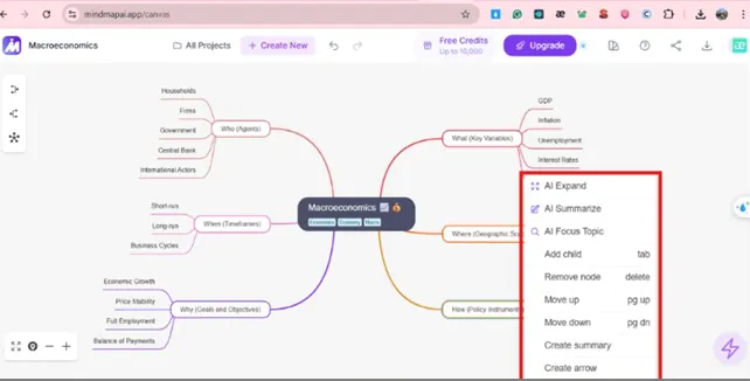This screenshot has height=381, width=750.
Task: Click the Create New button
Action: pyautogui.click(x=278, y=46)
